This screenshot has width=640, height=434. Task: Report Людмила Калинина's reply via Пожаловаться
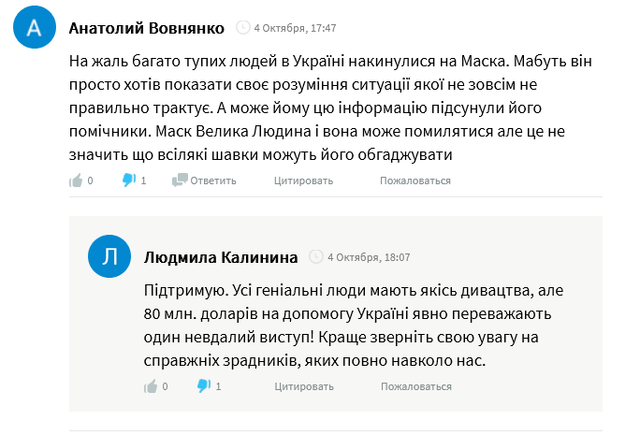tap(416, 386)
